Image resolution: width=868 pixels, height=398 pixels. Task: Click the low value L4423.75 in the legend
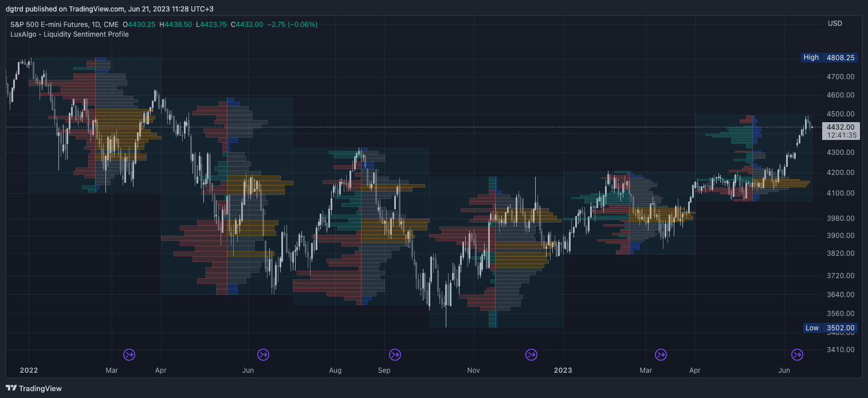tap(211, 24)
